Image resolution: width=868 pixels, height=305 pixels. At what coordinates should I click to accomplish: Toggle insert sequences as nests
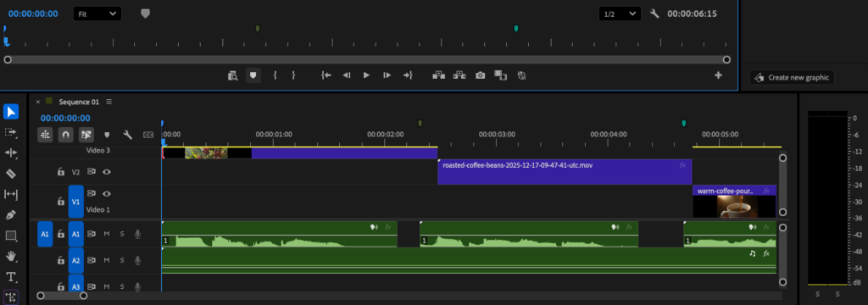(x=46, y=135)
